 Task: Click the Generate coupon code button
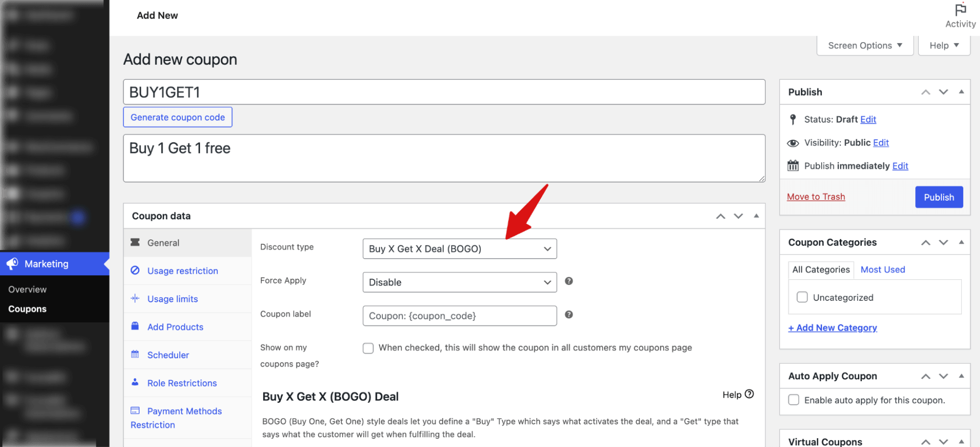pyautogui.click(x=177, y=117)
